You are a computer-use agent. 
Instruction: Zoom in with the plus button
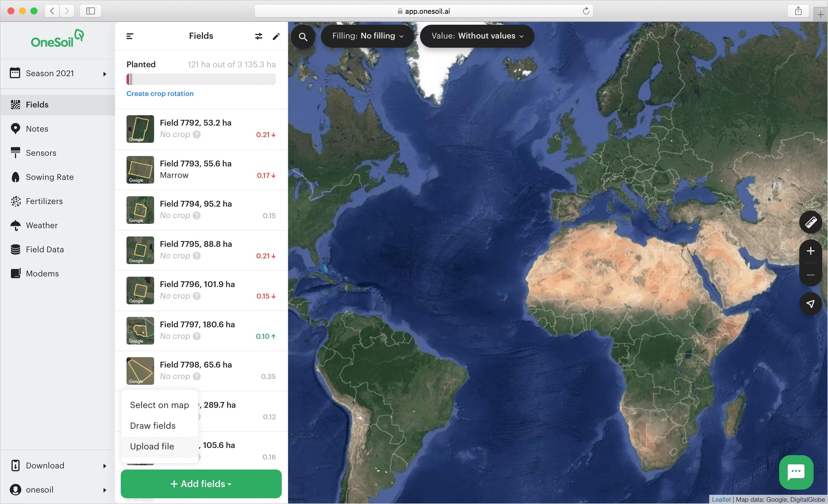810,251
